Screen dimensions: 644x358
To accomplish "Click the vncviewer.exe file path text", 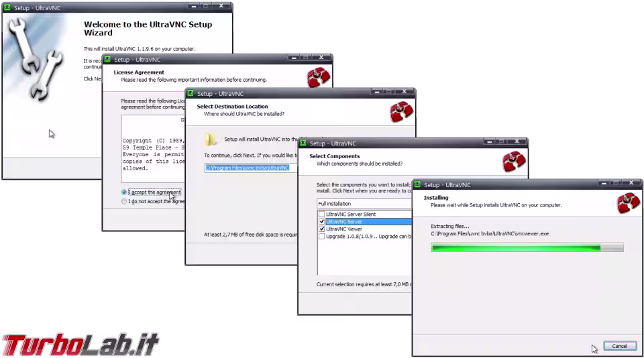I will tap(490, 233).
